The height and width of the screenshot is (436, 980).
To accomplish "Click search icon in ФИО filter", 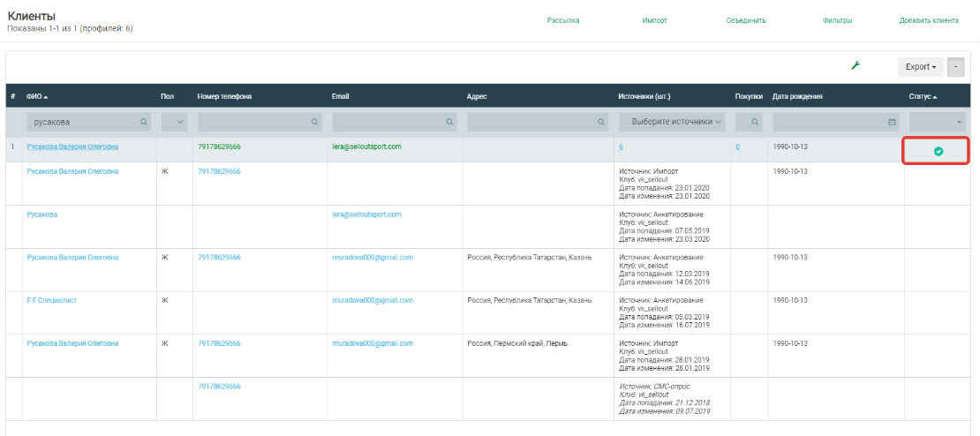I will click(143, 122).
